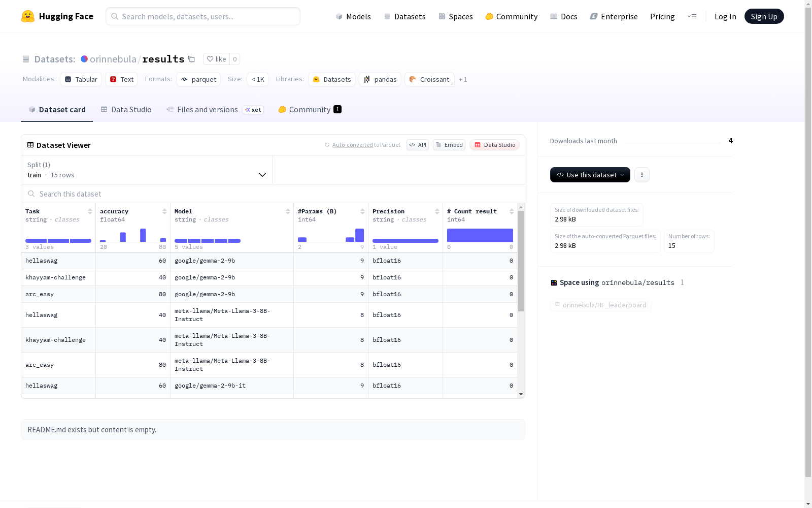Click the API button

(418, 145)
